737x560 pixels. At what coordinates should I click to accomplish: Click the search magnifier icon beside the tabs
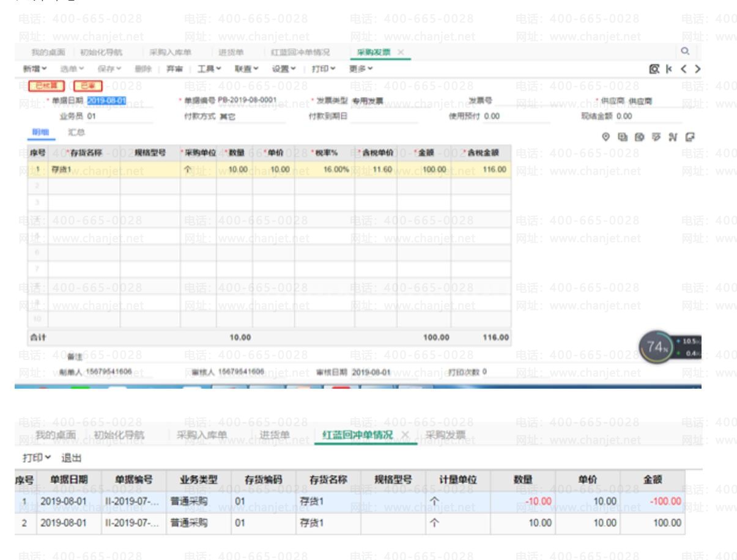click(686, 53)
